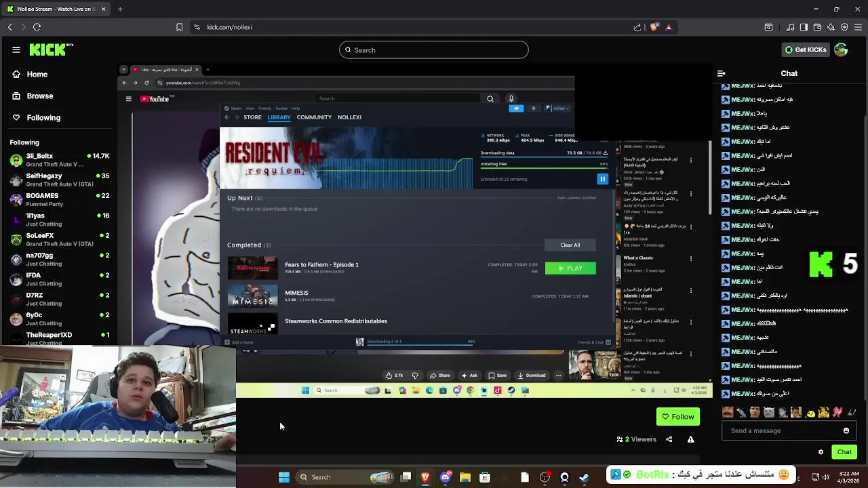Image resolution: width=868 pixels, height=488 pixels.
Task: Pause the Steam download
Action: click(602, 179)
